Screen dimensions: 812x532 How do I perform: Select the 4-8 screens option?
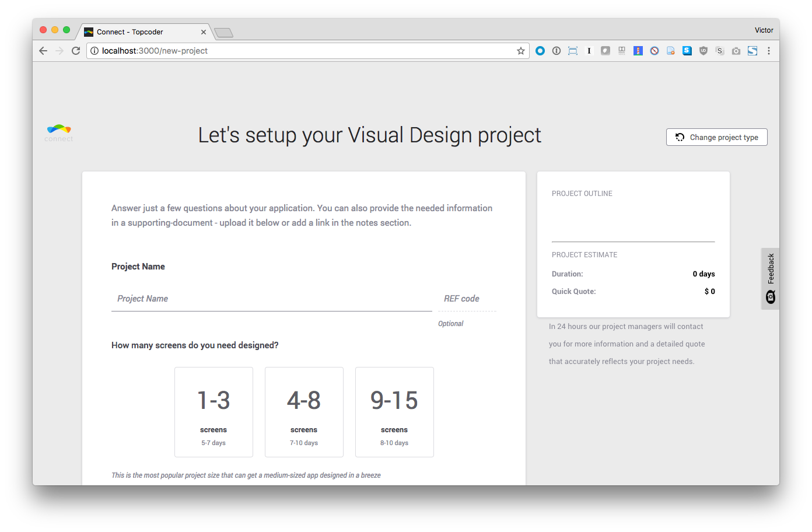[304, 412]
